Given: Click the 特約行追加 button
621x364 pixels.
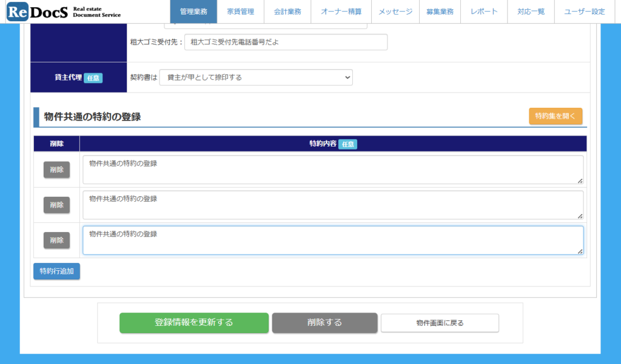Looking at the screenshot, I should tap(56, 271).
